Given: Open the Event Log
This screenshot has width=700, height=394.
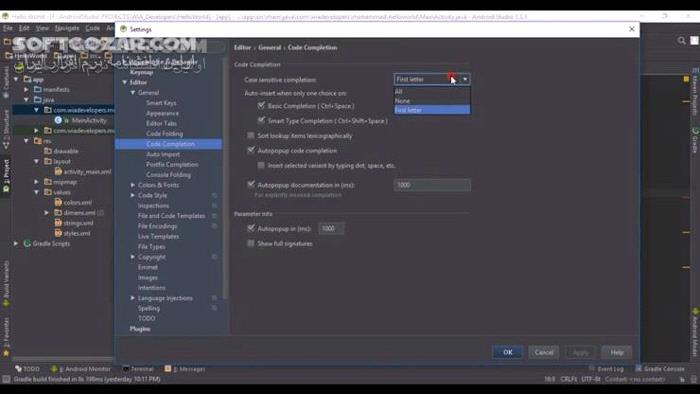Looking at the screenshot, I should pos(606,369).
